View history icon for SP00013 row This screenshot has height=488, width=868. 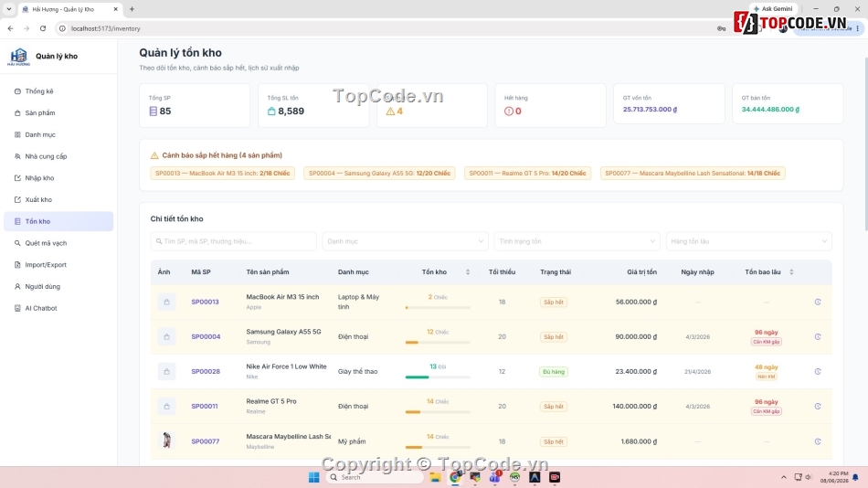click(818, 302)
